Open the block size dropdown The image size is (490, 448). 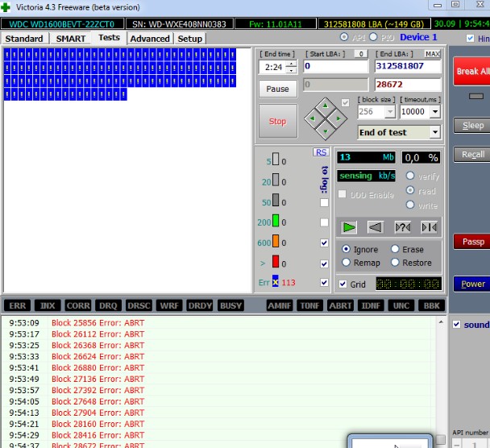(390, 112)
